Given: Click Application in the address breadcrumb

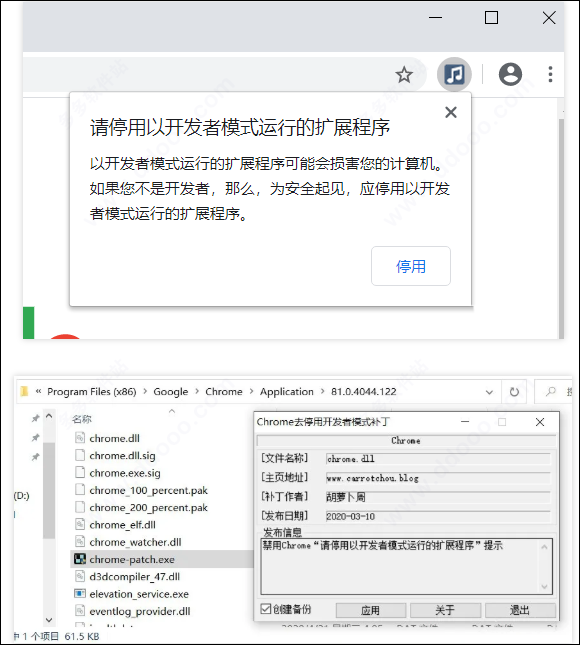Looking at the screenshot, I should [286, 392].
